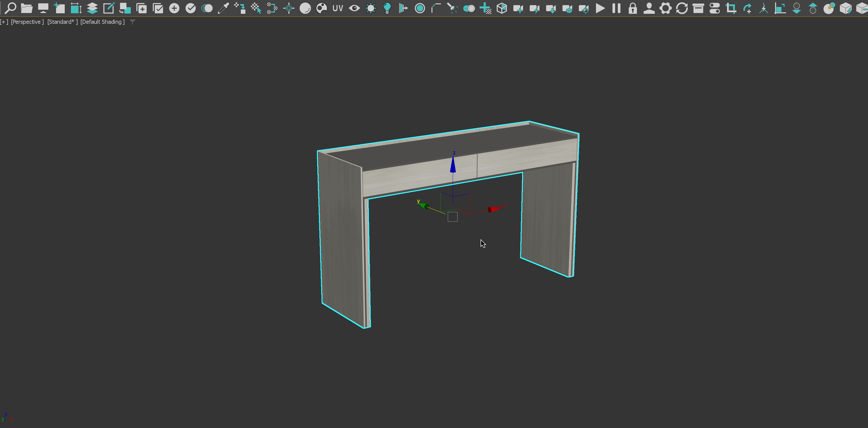Viewport: 868px width, 428px height.
Task: Open the settings gear
Action: tap(666, 8)
